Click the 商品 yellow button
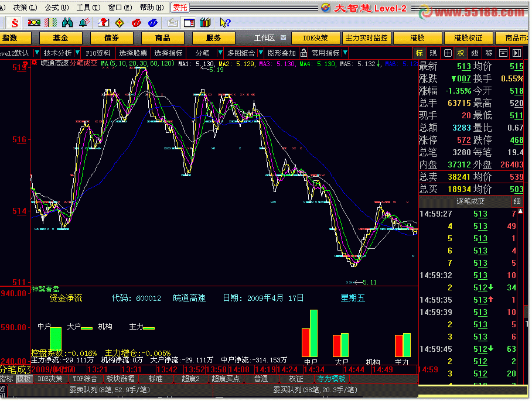This screenshot has width=532, height=401. coord(162,38)
